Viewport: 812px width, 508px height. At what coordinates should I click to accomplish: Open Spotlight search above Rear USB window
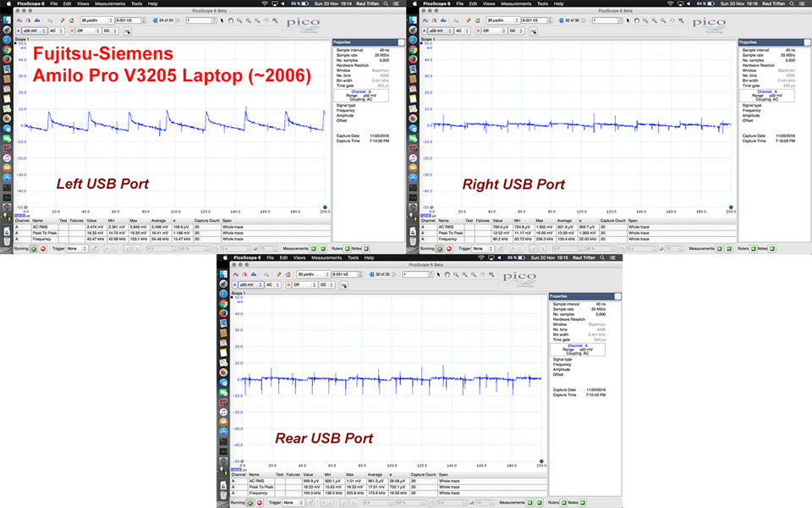(x=602, y=257)
